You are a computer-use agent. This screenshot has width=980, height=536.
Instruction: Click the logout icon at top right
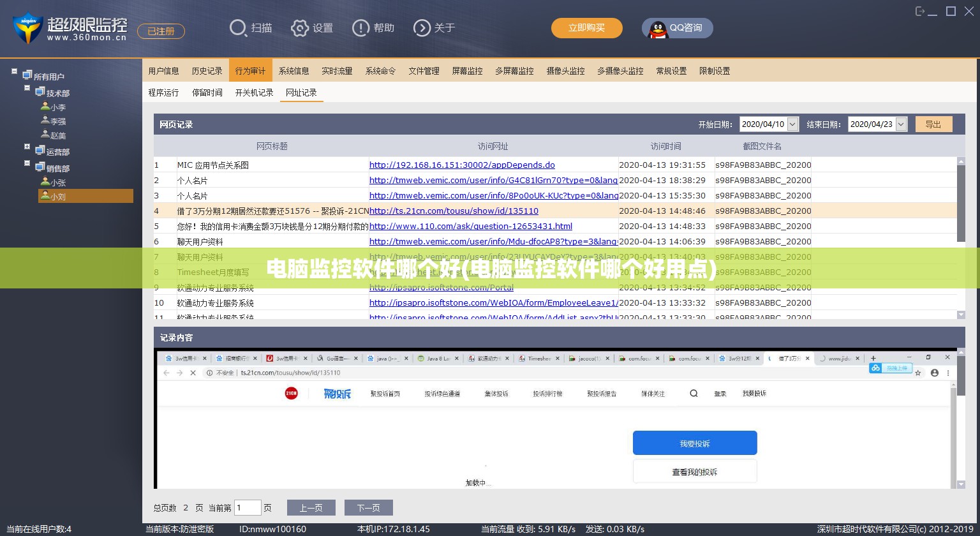(x=920, y=11)
